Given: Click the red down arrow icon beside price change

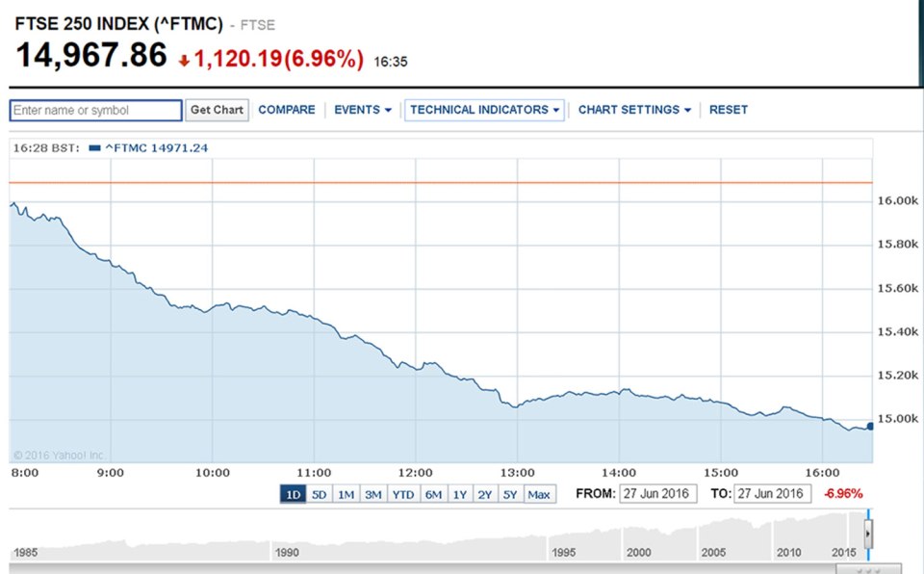Looking at the screenshot, I should [184, 60].
